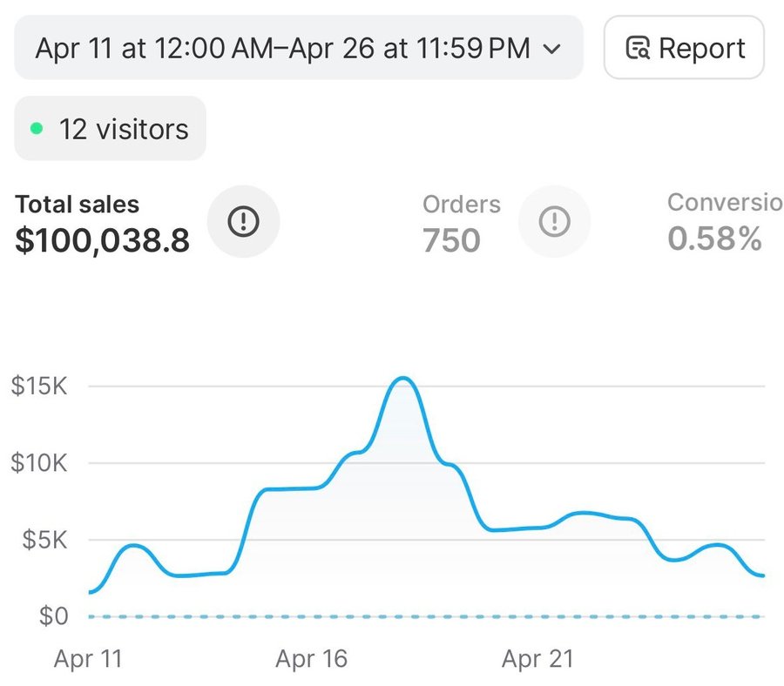The width and height of the screenshot is (784, 686).
Task: Click the 0.58% conversion value
Action: click(x=714, y=239)
